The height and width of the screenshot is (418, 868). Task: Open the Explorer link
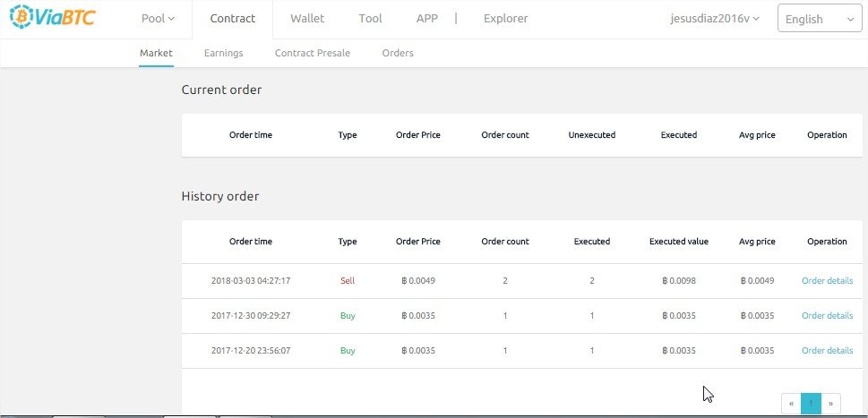pyautogui.click(x=505, y=18)
